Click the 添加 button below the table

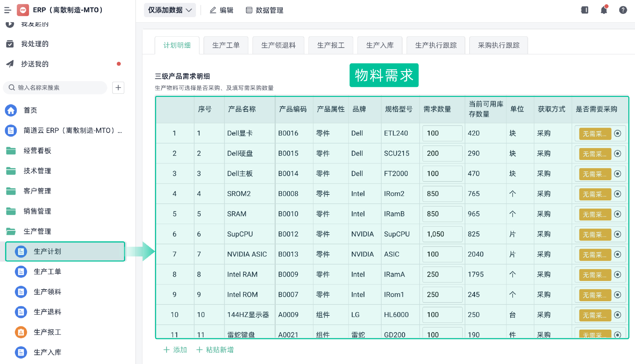tap(175, 349)
